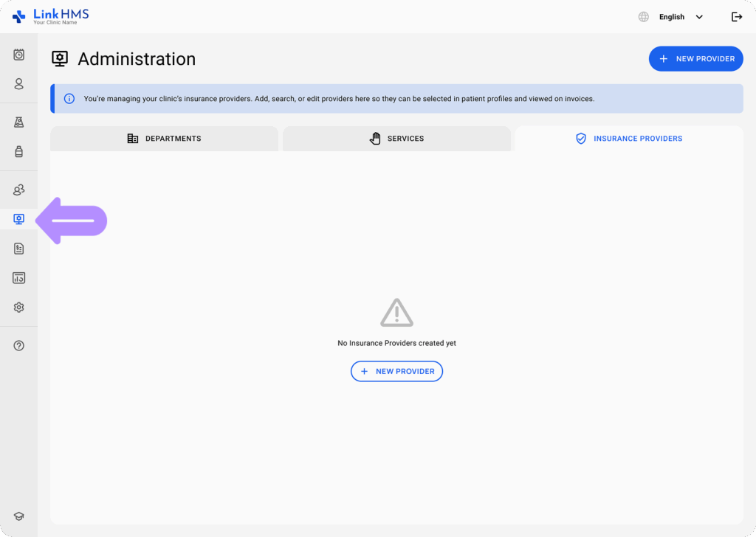756x537 pixels.
Task: Open the graduation cap tutorials icon
Action: click(x=19, y=516)
